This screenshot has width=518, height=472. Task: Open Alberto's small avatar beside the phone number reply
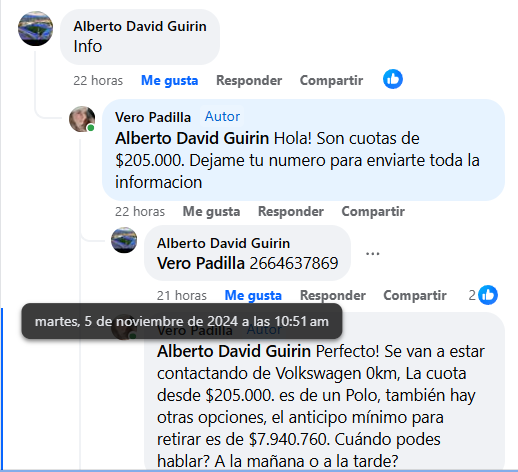[x=124, y=240]
